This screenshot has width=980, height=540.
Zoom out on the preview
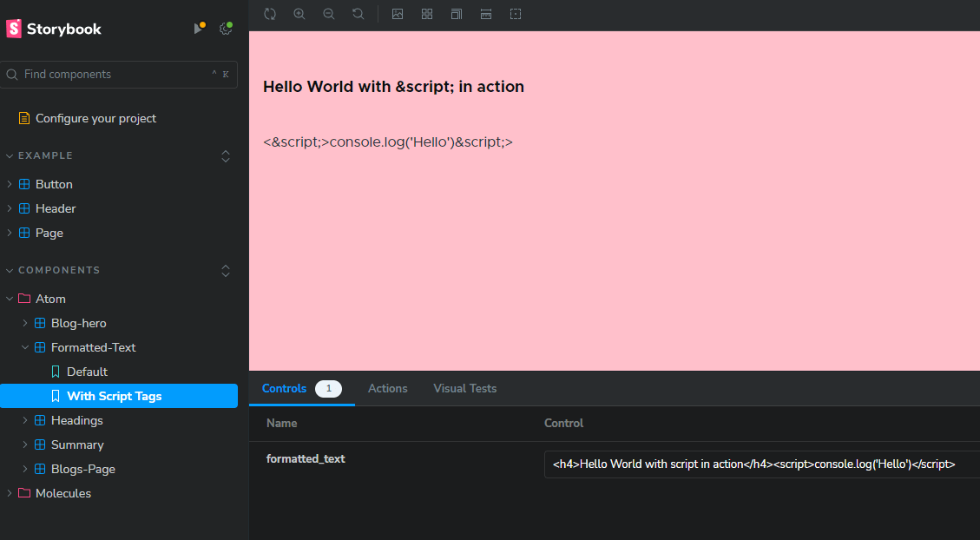pyautogui.click(x=329, y=14)
